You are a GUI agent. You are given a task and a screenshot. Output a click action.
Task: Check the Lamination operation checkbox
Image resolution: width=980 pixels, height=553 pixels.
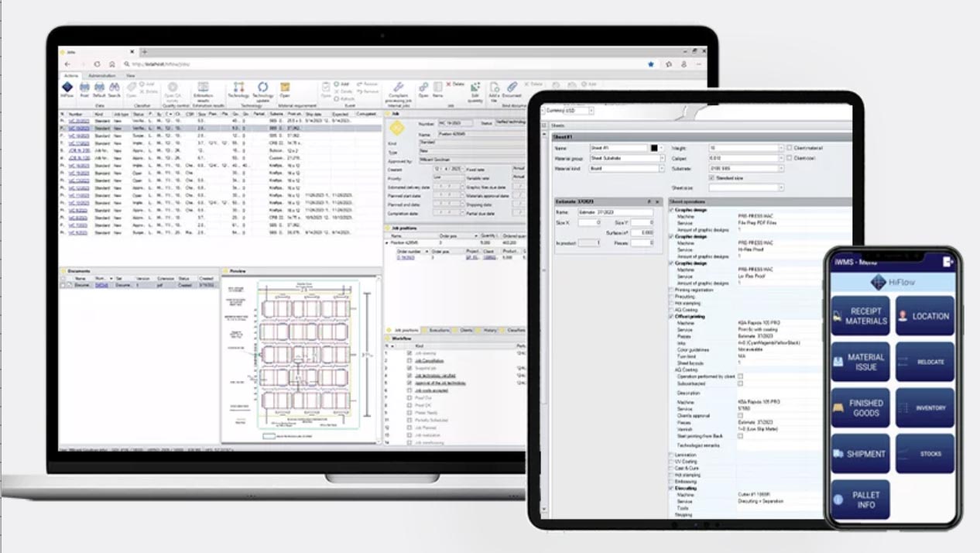click(672, 455)
